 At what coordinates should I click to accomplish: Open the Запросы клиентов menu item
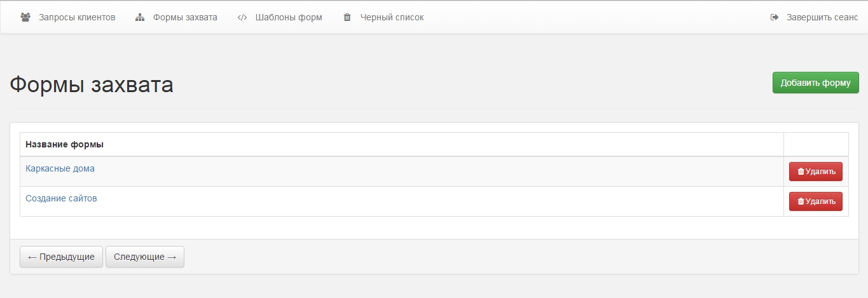pyautogui.click(x=77, y=17)
